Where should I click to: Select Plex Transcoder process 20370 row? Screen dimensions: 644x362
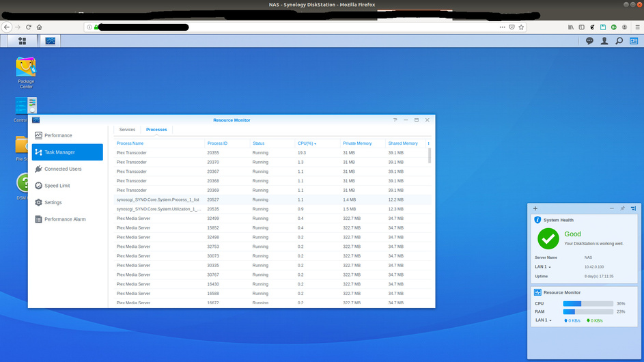(x=272, y=162)
